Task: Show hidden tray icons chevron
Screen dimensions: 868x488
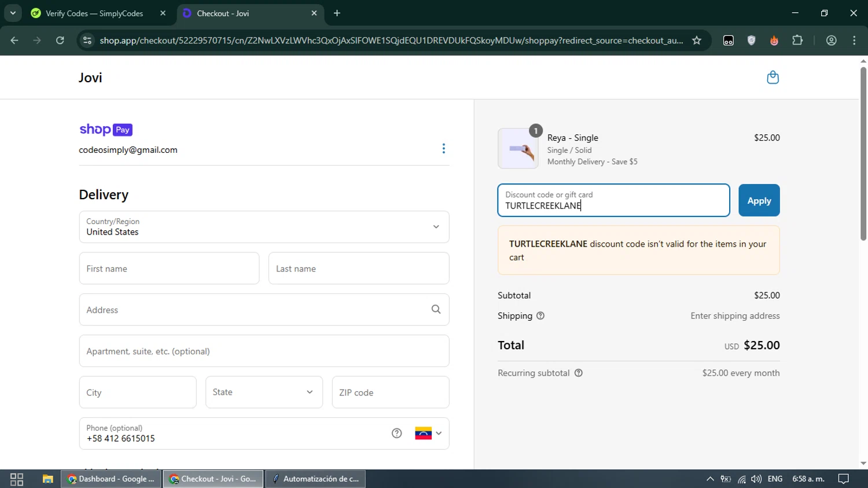Action: [710, 479]
